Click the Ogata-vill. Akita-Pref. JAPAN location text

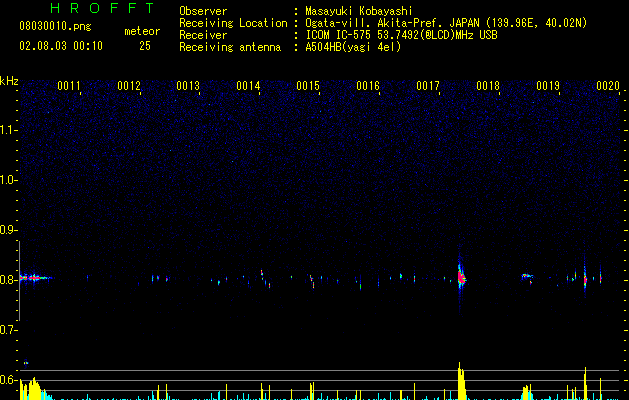click(x=446, y=23)
